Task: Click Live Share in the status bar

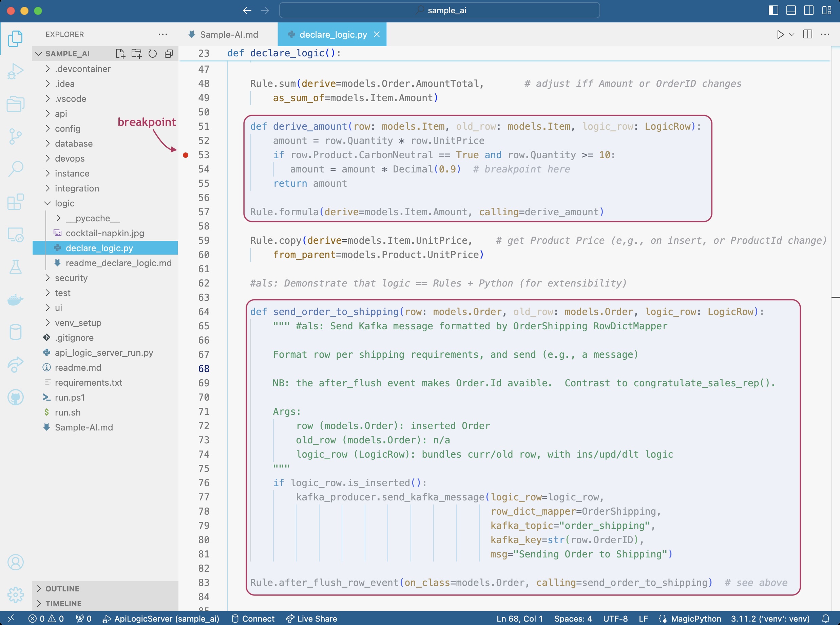Action: click(x=311, y=619)
